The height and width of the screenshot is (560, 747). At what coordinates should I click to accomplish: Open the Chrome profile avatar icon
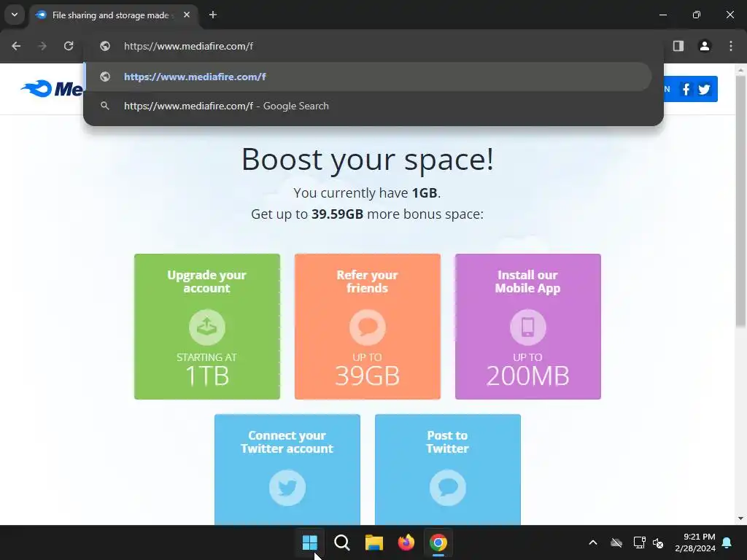point(705,46)
